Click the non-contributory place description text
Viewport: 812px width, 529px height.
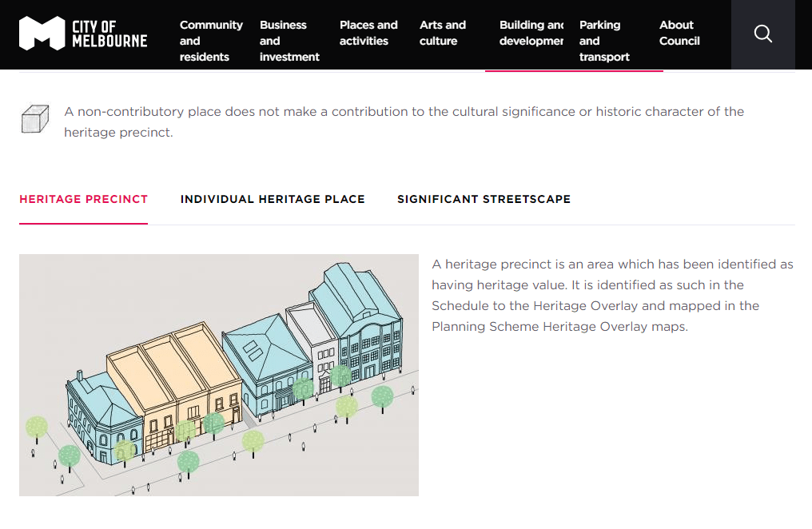click(x=404, y=121)
